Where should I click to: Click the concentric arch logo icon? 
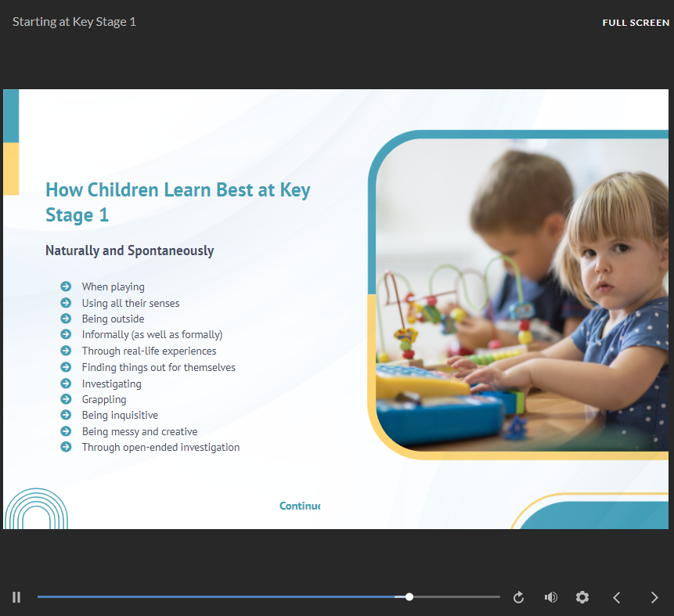[x=37, y=509]
